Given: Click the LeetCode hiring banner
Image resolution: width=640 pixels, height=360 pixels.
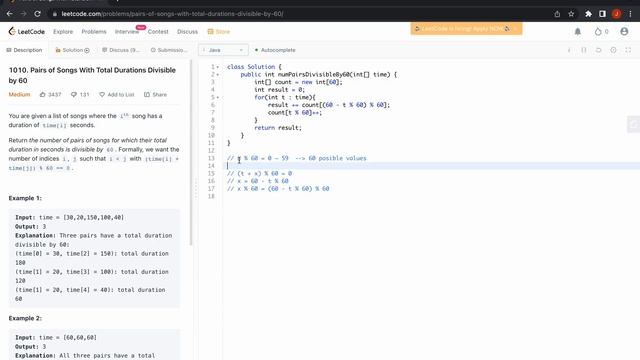Looking at the screenshot, I should [x=466, y=29].
